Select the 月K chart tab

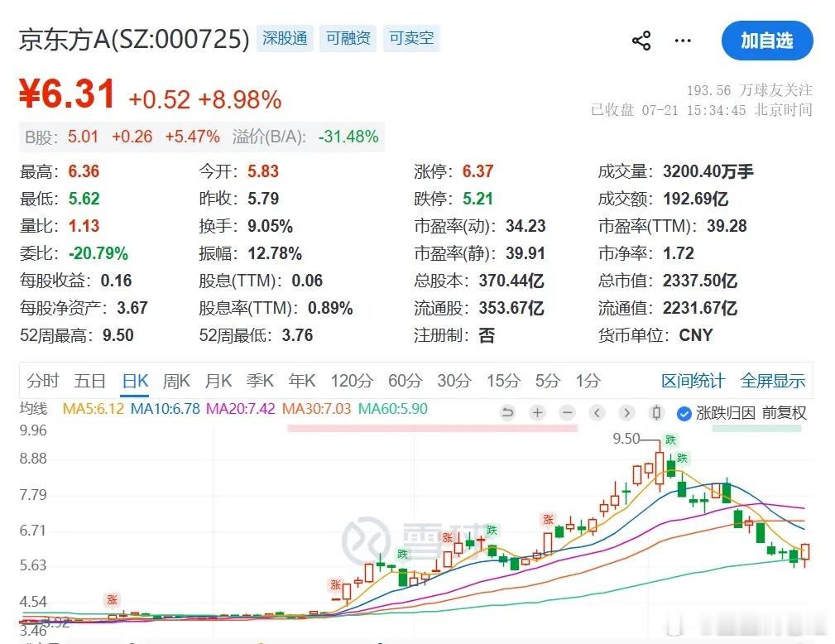coord(218,381)
